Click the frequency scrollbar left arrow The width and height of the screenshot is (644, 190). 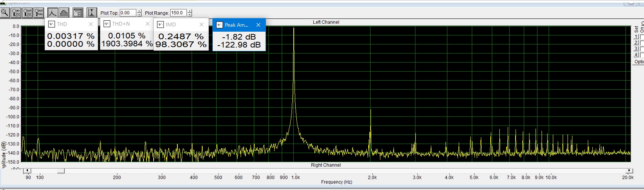(27, 171)
